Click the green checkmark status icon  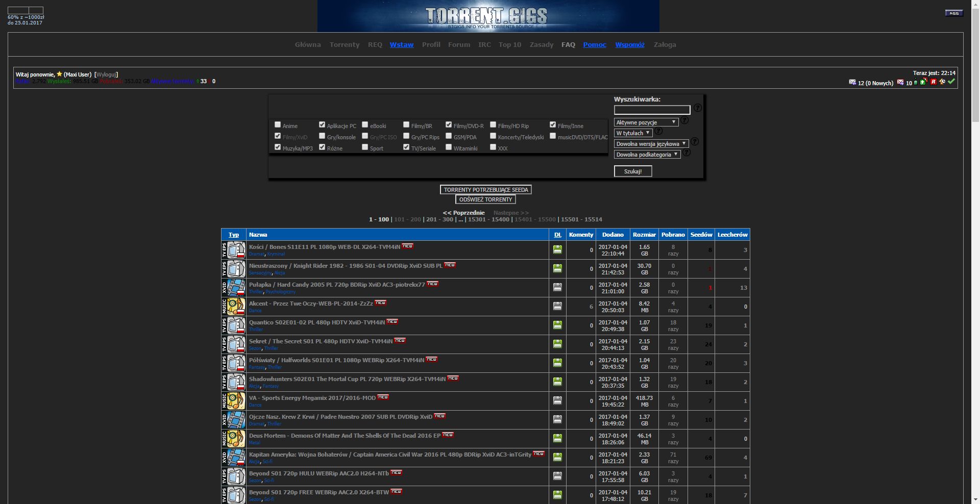click(x=951, y=82)
